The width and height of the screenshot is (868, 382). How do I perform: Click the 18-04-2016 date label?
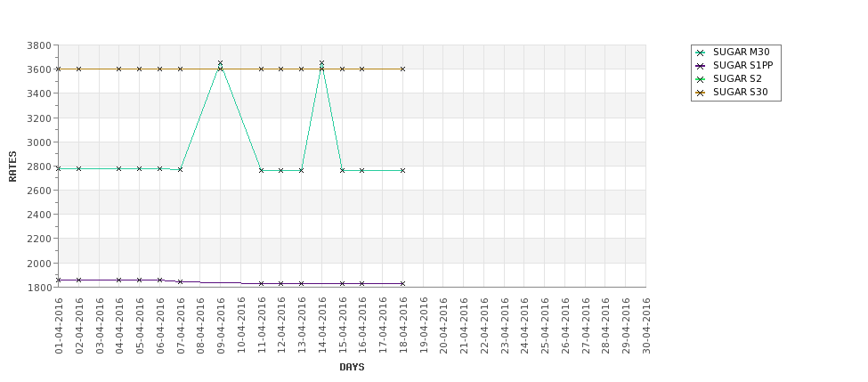pyautogui.click(x=403, y=326)
